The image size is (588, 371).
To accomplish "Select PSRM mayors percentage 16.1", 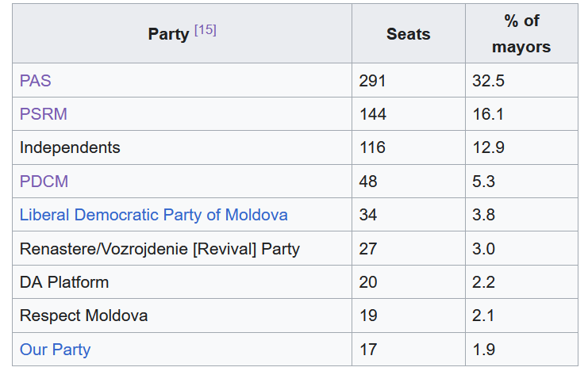I will (x=488, y=114).
